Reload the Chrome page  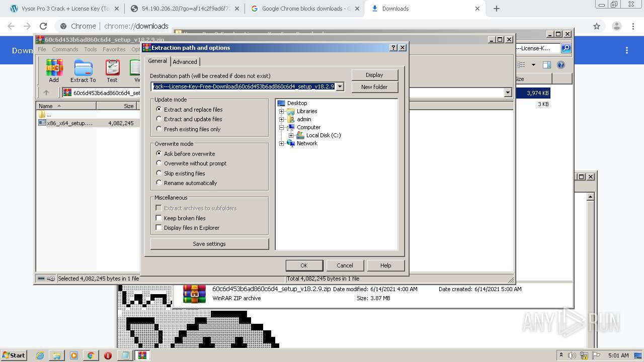43,26
